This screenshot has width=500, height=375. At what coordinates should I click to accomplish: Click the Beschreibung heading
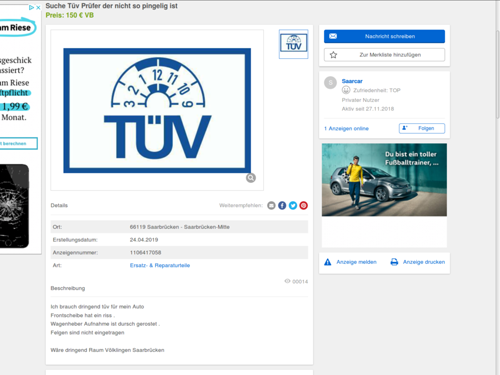pos(68,288)
